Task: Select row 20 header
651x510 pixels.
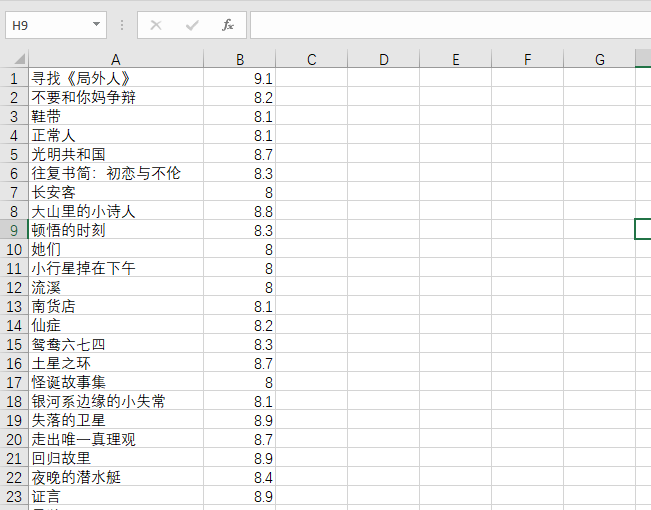Action: pyautogui.click(x=14, y=439)
